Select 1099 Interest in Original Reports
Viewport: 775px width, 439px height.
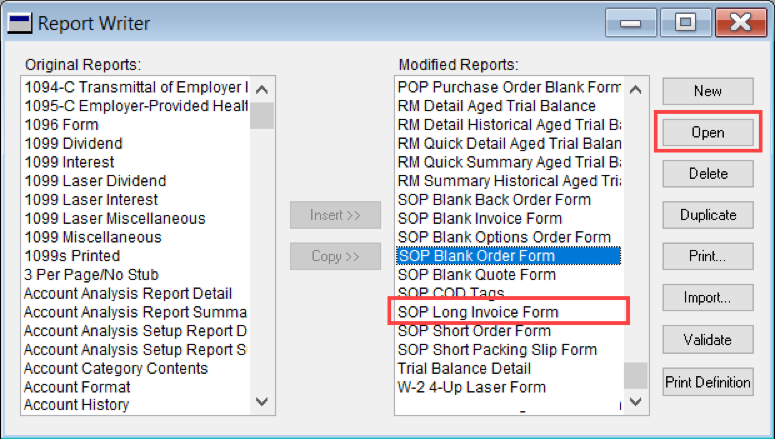[69, 162]
